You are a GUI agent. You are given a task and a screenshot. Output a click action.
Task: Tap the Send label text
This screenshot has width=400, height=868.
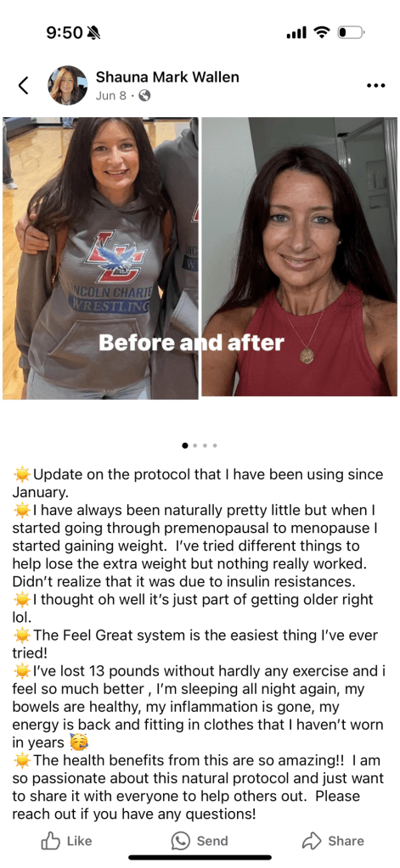(212, 841)
